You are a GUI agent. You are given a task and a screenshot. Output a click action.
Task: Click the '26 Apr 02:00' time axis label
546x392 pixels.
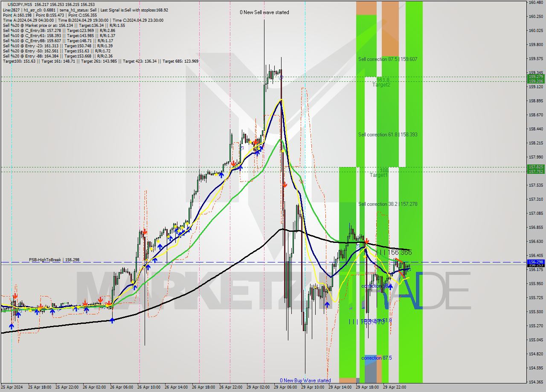[94, 387]
